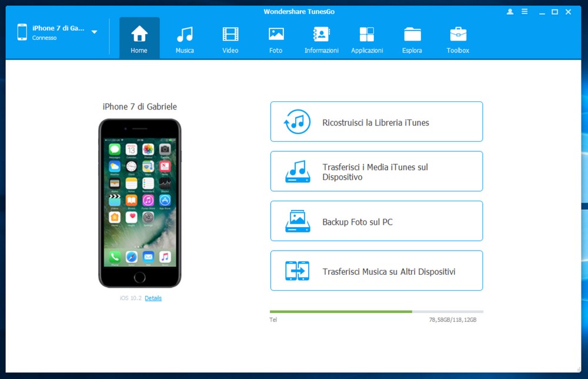Click the phone icon beside the device name
588x379 pixels.
coord(22,32)
